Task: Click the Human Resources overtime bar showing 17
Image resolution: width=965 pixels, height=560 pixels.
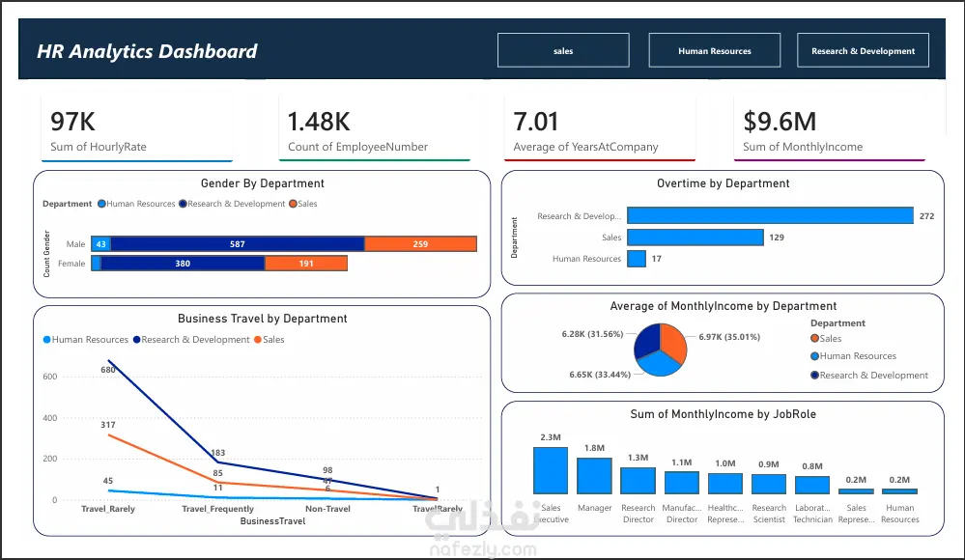Action: click(637, 259)
